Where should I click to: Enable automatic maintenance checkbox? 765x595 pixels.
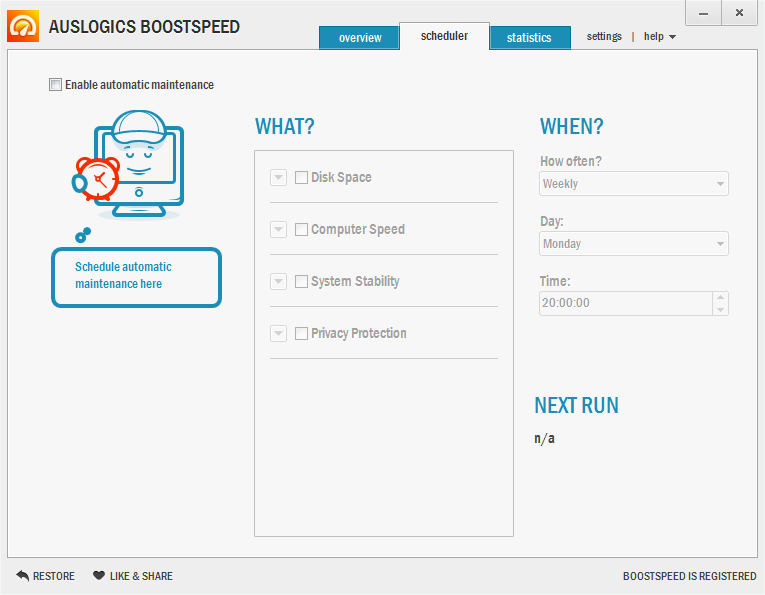point(56,84)
